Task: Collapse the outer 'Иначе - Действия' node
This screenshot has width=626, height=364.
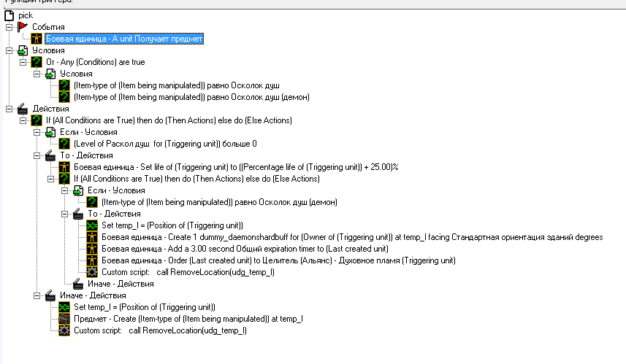Action: pyautogui.click(x=37, y=295)
